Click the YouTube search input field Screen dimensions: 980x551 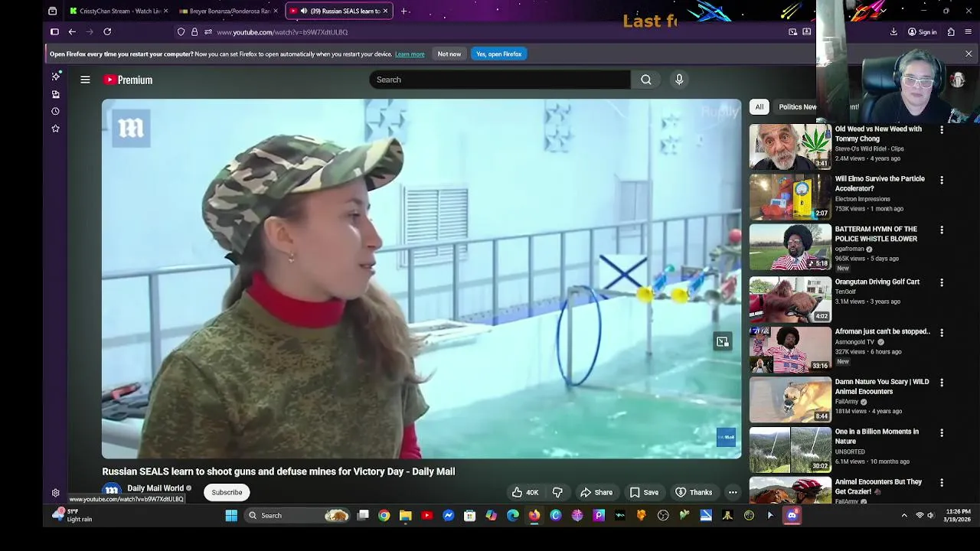click(x=500, y=80)
